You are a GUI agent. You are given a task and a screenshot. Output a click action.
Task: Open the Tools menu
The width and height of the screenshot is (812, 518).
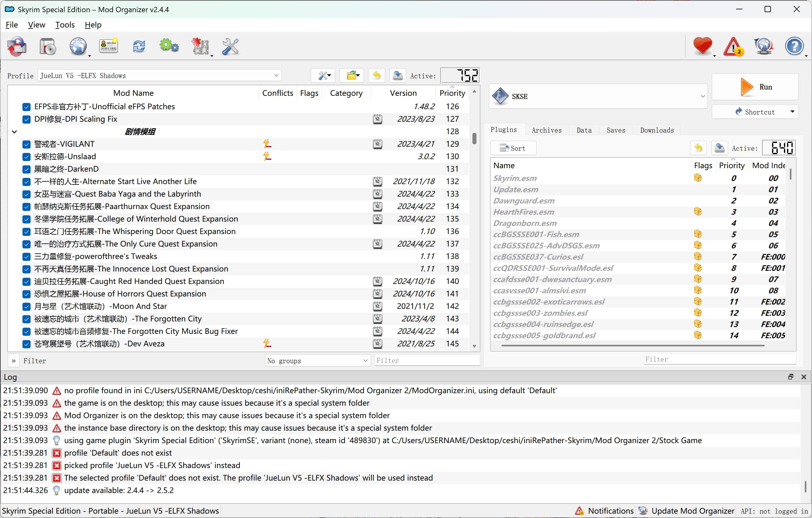click(x=65, y=25)
